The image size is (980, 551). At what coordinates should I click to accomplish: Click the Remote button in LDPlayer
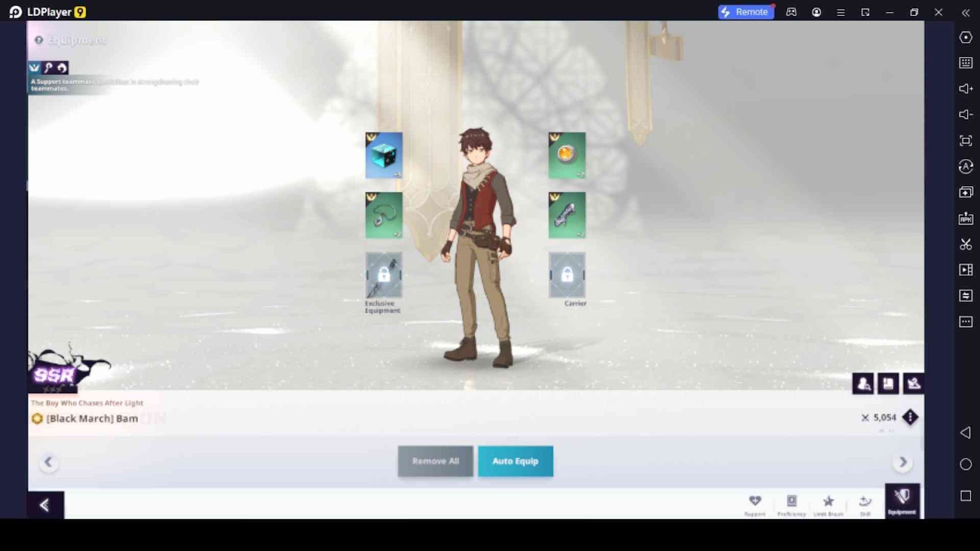pos(746,12)
